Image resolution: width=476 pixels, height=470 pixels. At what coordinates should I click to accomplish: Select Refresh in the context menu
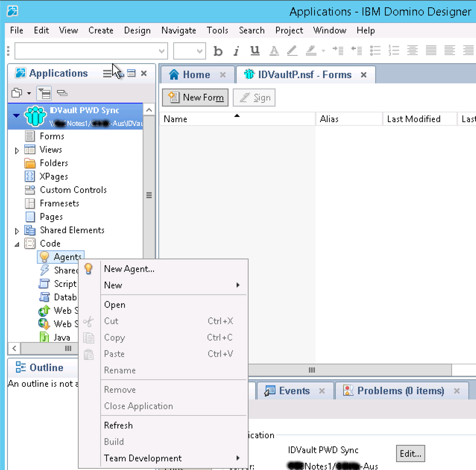point(118,425)
